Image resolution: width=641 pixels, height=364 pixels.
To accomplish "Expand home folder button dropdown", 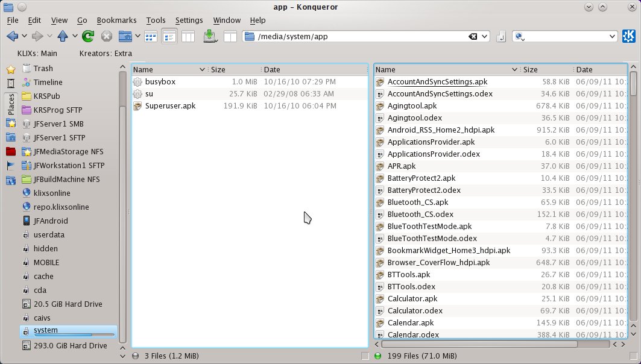I will (137, 36).
